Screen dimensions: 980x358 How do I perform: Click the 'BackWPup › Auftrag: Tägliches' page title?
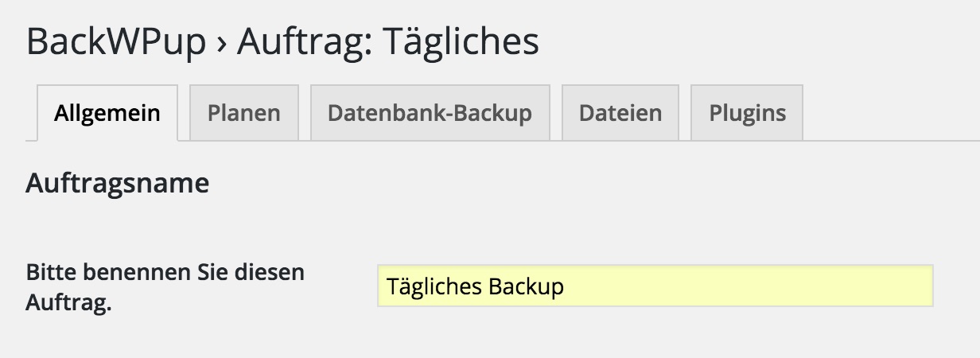282,41
